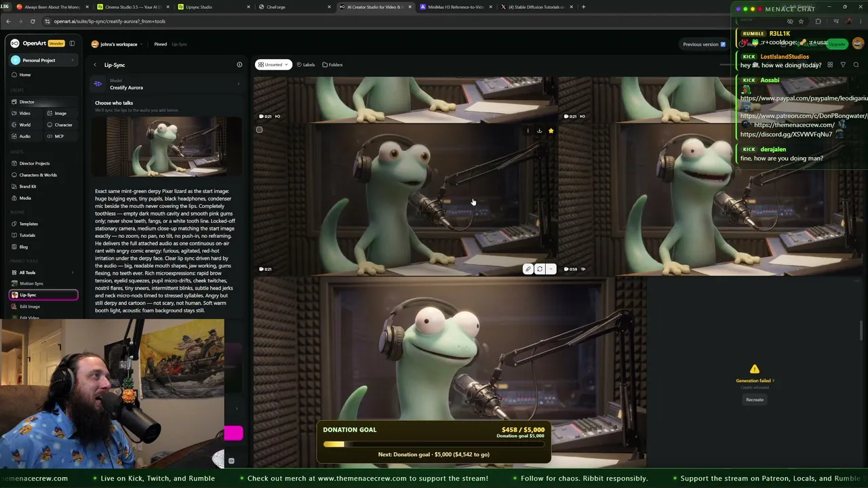This screenshot has height=488, width=868.
Task: Open the dropdown arrow beside the regenerate icon
Action: pyautogui.click(x=551, y=269)
